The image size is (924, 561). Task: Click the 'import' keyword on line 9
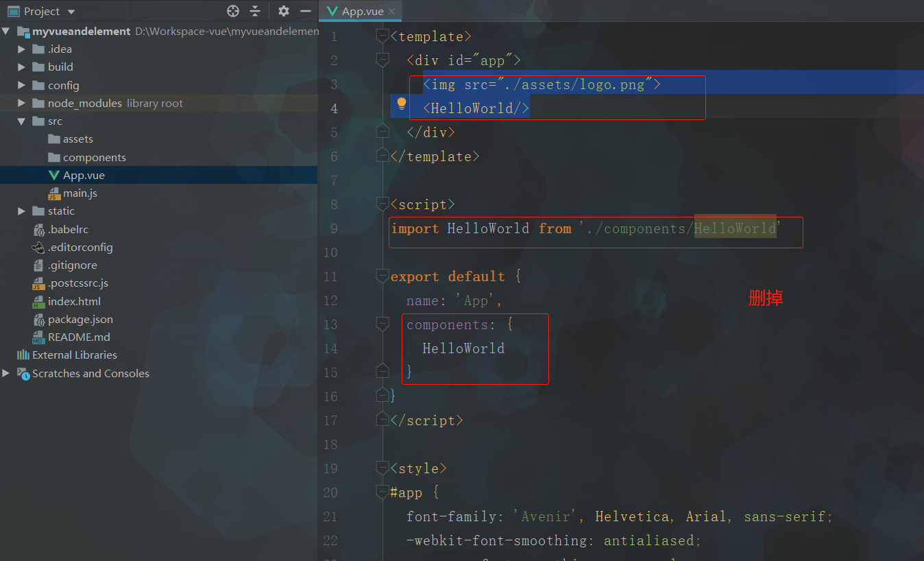(415, 228)
